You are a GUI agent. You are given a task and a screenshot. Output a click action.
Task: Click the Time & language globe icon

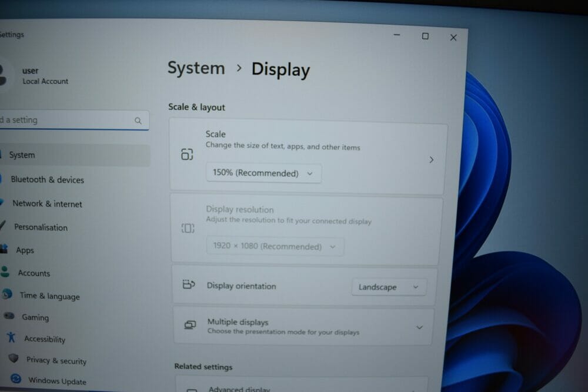pyautogui.click(x=6, y=294)
